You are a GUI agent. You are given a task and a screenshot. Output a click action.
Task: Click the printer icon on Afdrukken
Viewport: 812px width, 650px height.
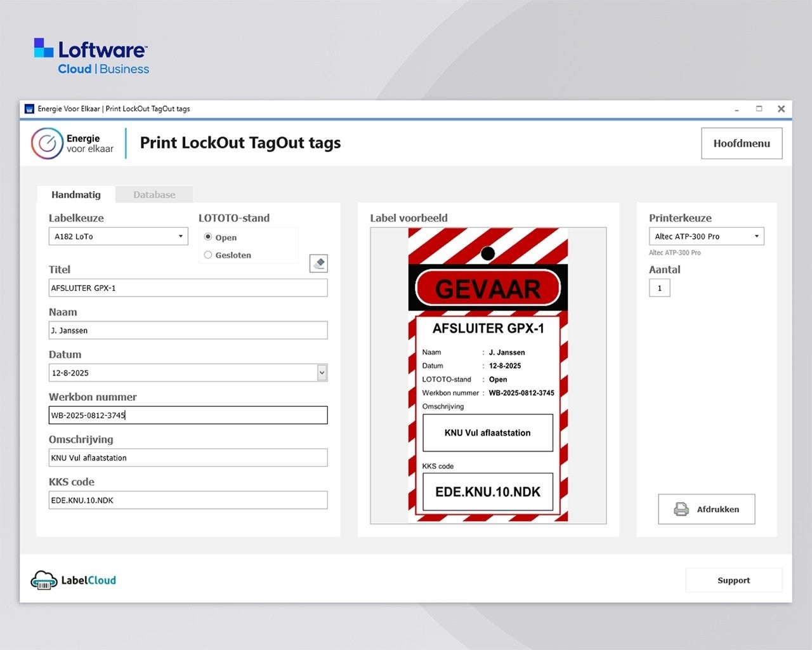681,509
